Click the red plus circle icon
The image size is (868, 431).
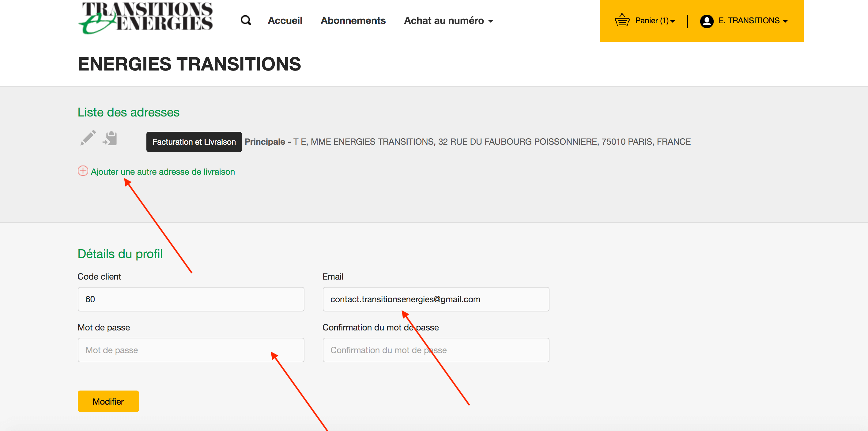tap(83, 171)
